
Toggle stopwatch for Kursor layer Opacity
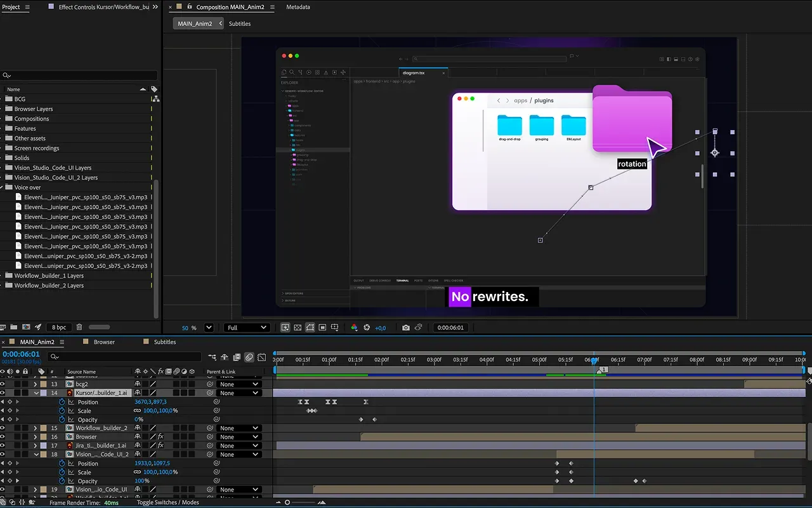(x=62, y=420)
